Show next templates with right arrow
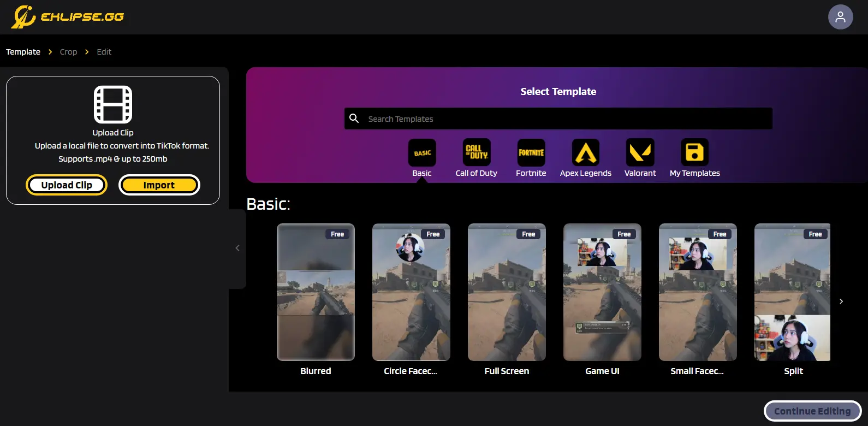This screenshot has height=426, width=868. [841, 301]
